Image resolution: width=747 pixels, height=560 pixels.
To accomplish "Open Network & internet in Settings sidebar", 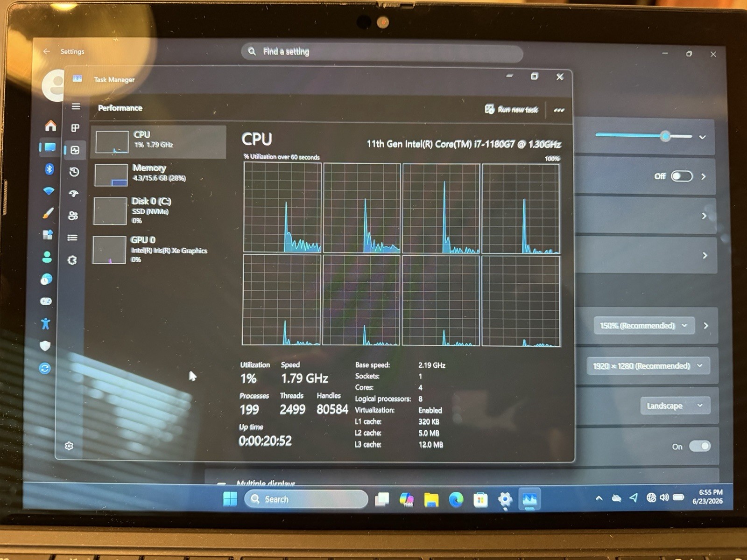I will click(x=49, y=191).
